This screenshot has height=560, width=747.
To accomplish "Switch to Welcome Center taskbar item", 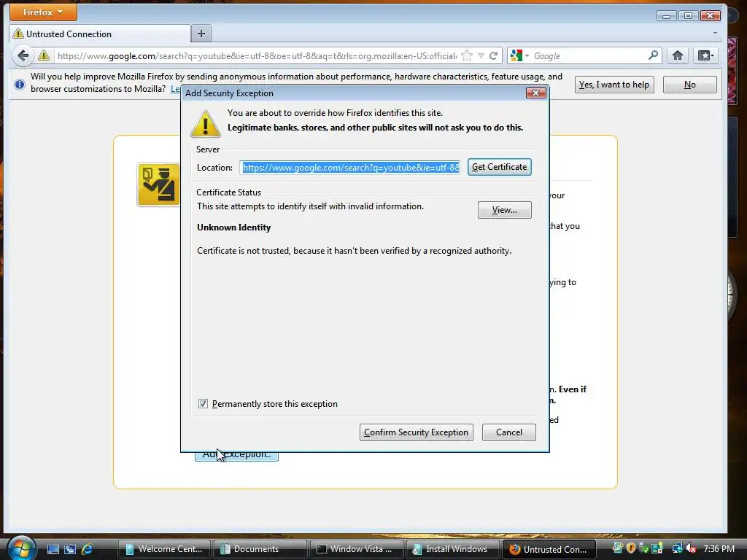I will pyautogui.click(x=164, y=549).
